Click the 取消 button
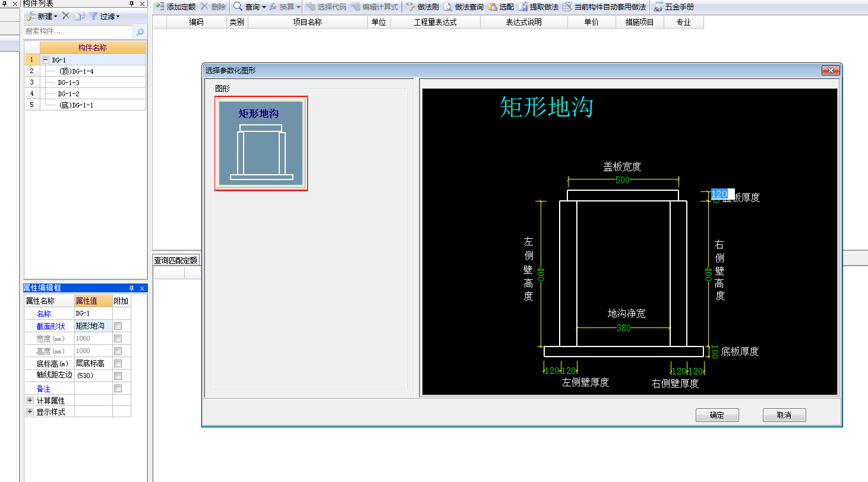 click(784, 415)
